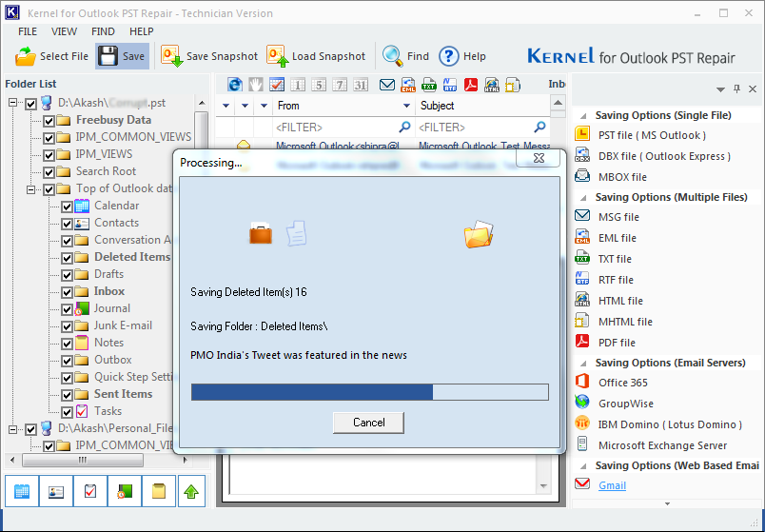Open the From column dropdown arrow
Viewport: 765px width, 532px height.
[406, 106]
